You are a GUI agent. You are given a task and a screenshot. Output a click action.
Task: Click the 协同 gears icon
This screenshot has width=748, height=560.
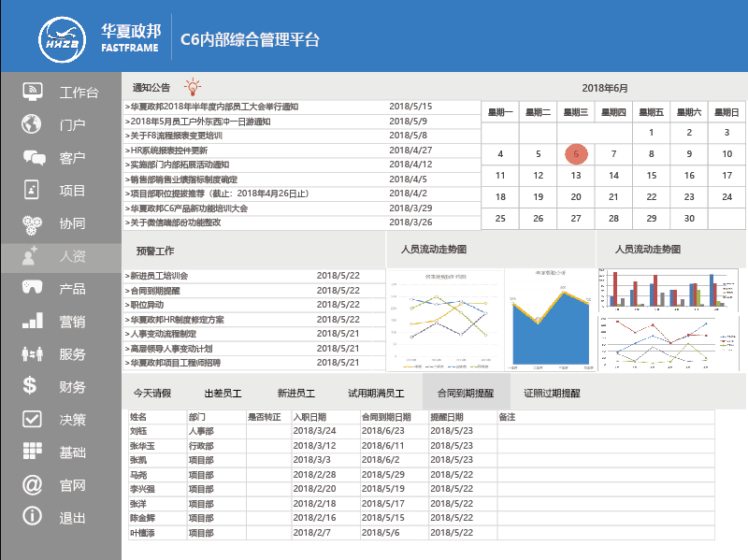click(x=33, y=223)
